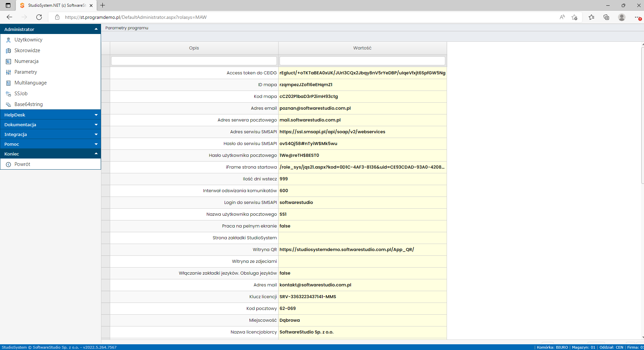This screenshot has height=350, width=644.
Task: Click the Parametry sliders icon
Action: (8, 72)
